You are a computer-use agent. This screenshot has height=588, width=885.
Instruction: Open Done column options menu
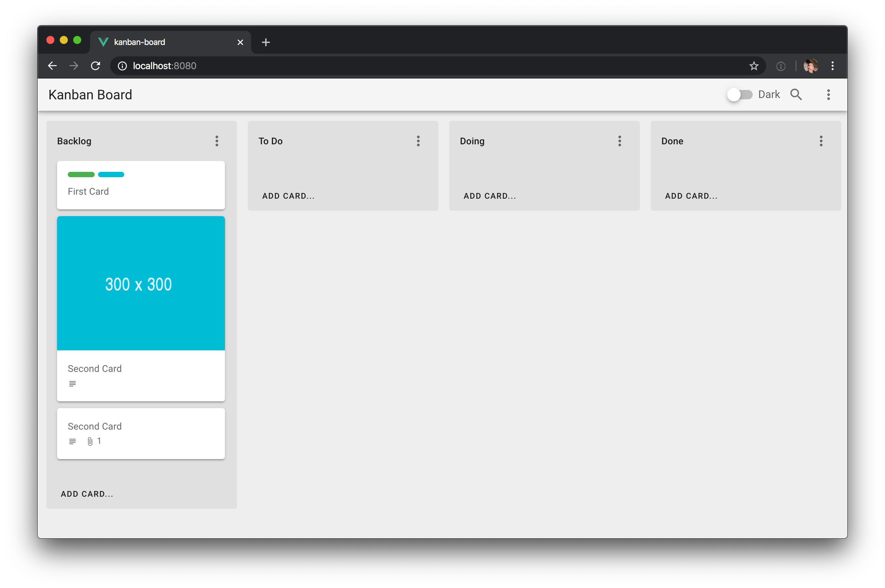tap(821, 141)
